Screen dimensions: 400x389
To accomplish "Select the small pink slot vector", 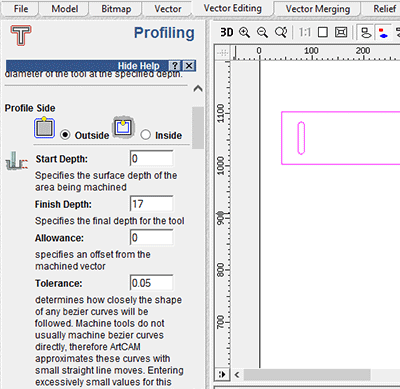I will 301,138.
